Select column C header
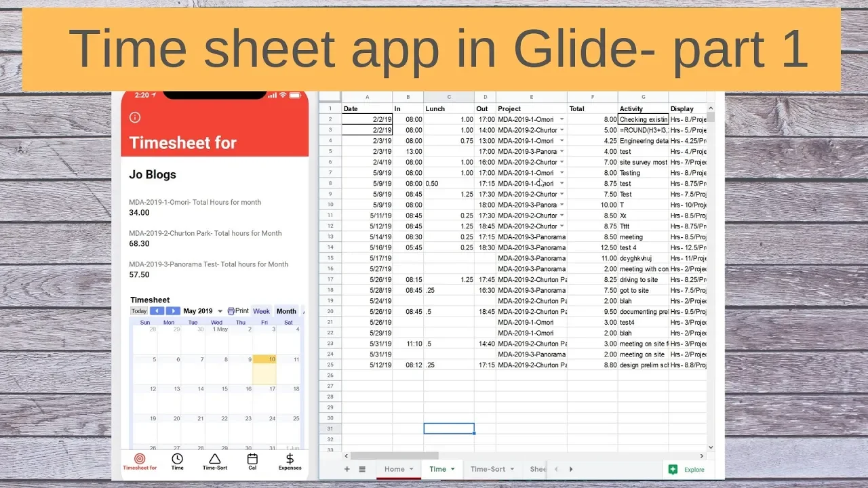 click(x=449, y=98)
